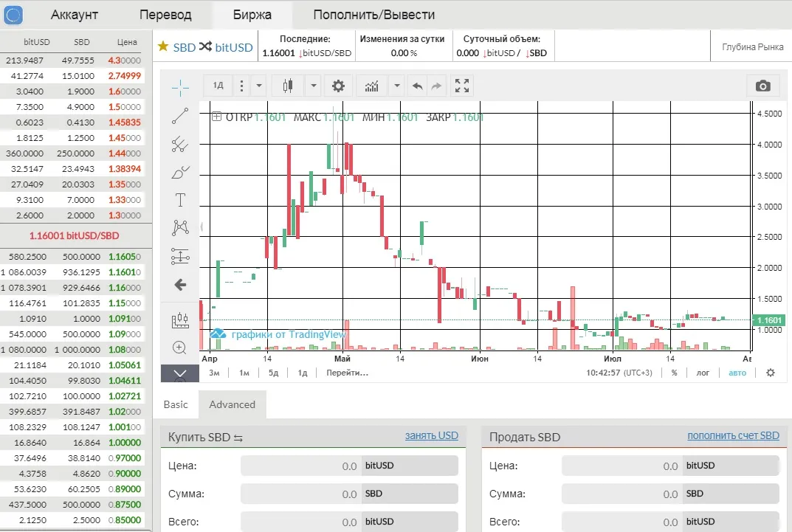Select the zoom in magnifier tool
The image size is (792, 532).
point(179,348)
